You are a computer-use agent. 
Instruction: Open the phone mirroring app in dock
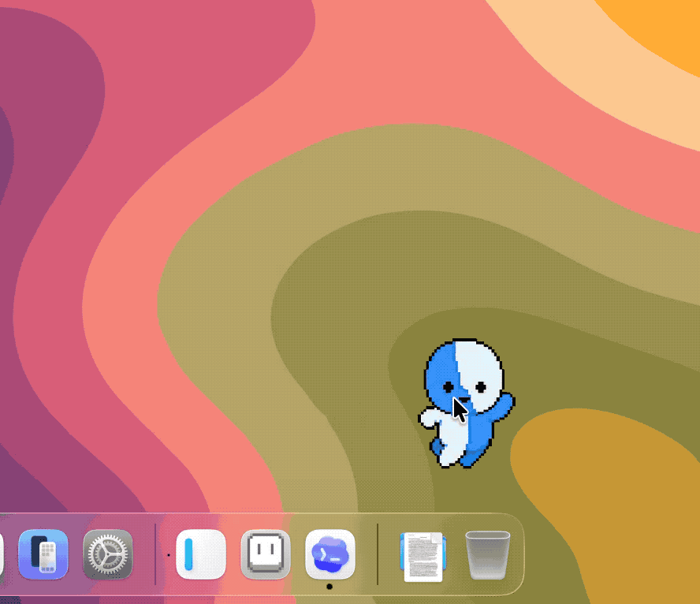43,554
